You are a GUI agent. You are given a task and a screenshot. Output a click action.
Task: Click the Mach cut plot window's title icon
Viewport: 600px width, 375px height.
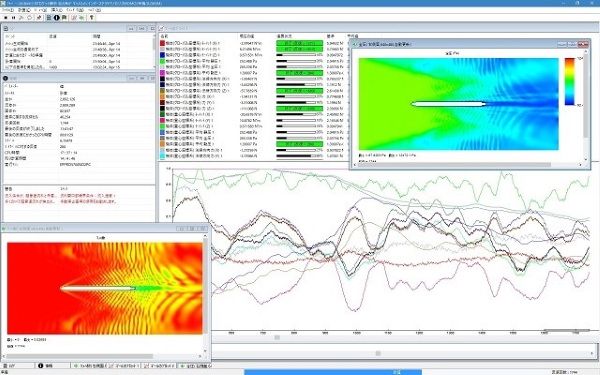[x=4, y=228]
